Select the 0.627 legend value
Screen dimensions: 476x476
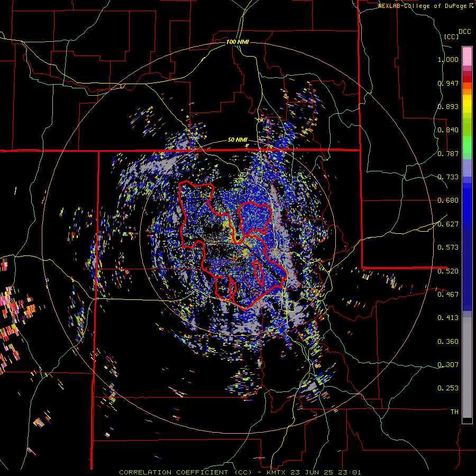[x=448, y=224]
